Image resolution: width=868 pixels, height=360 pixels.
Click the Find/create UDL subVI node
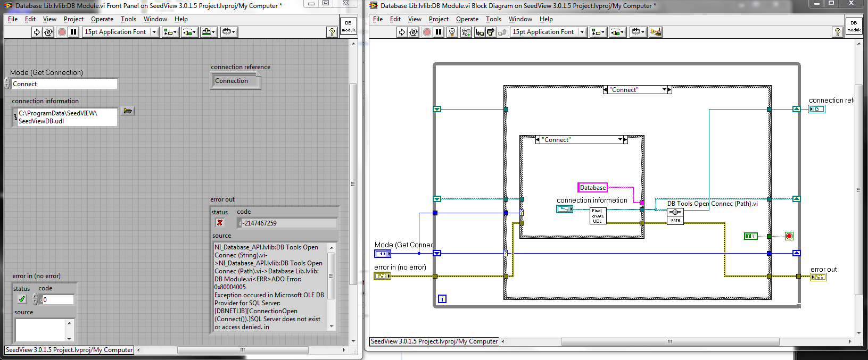click(x=598, y=215)
